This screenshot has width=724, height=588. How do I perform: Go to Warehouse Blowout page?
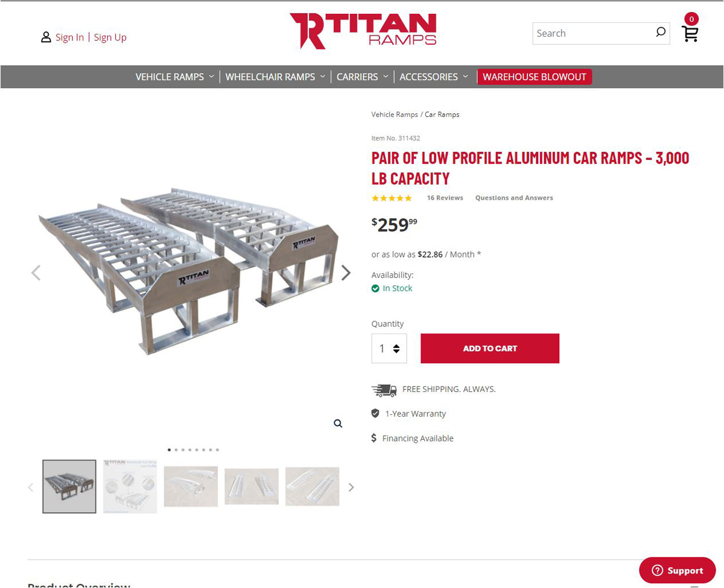point(535,77)
